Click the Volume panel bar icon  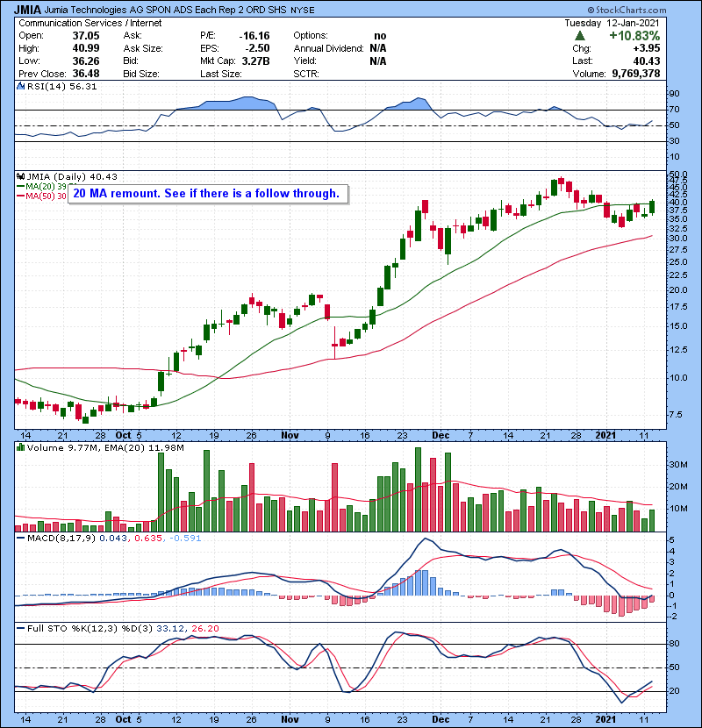[x=20, y=447]
